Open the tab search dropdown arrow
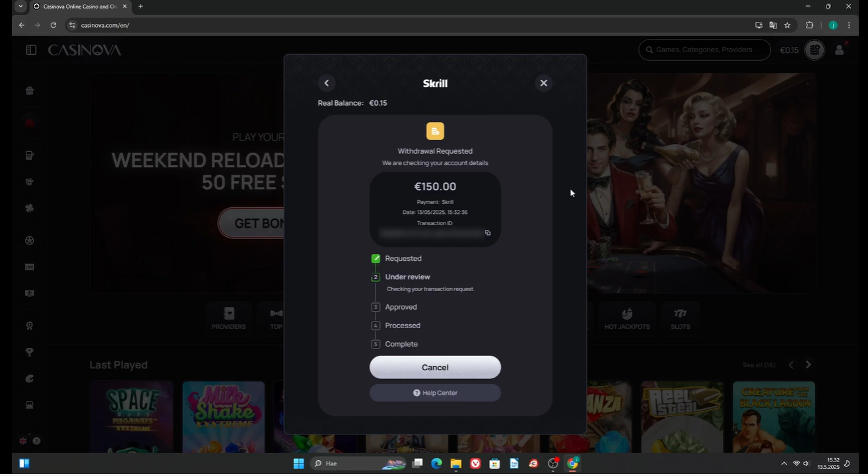 point(20,7)
